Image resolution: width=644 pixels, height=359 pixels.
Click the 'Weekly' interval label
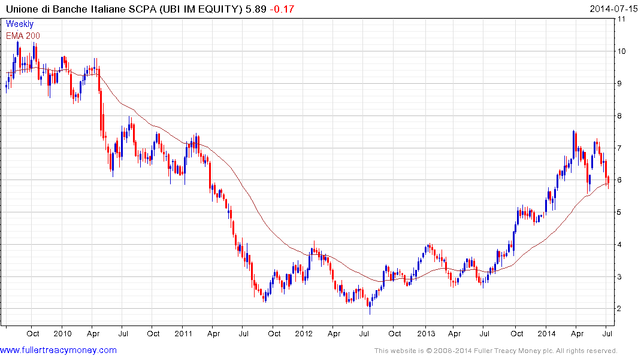[x=20, y=24]
